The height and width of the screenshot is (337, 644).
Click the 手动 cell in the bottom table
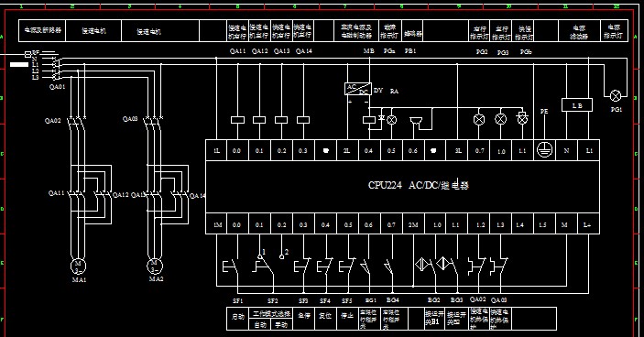tap(281, 325)
